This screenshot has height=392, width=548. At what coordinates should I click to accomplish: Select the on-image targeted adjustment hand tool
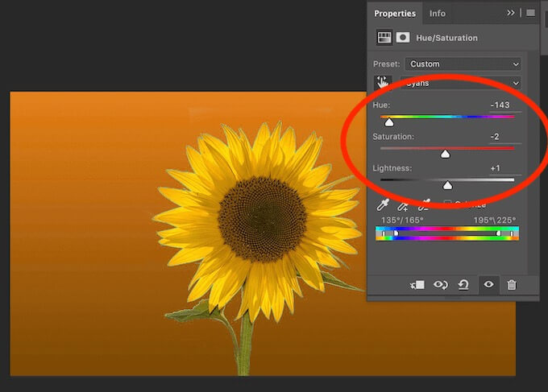point(383,83)
